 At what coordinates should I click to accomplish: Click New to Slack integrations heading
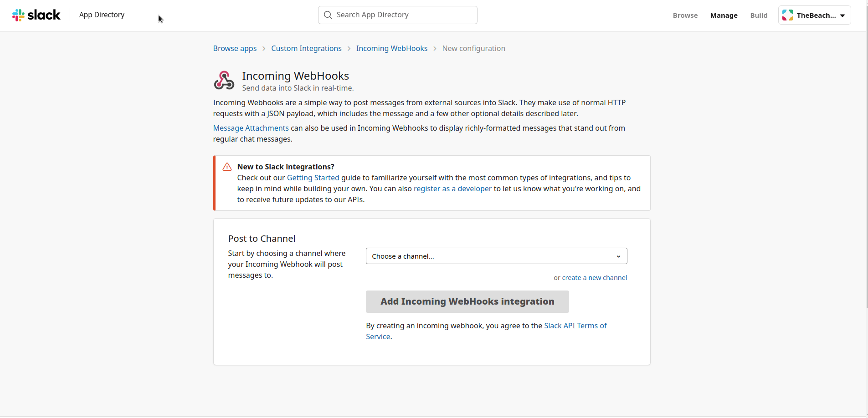tap(286, 167)
